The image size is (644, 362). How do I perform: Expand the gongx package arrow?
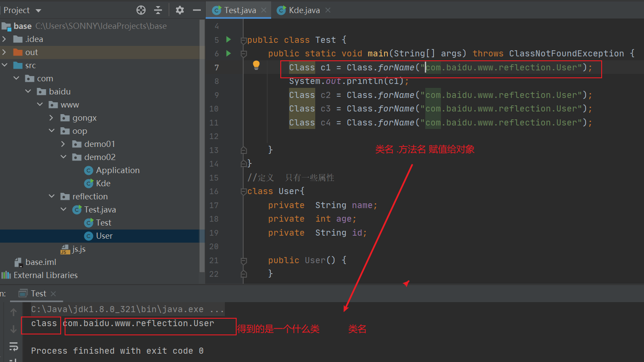tap(52, 118)
